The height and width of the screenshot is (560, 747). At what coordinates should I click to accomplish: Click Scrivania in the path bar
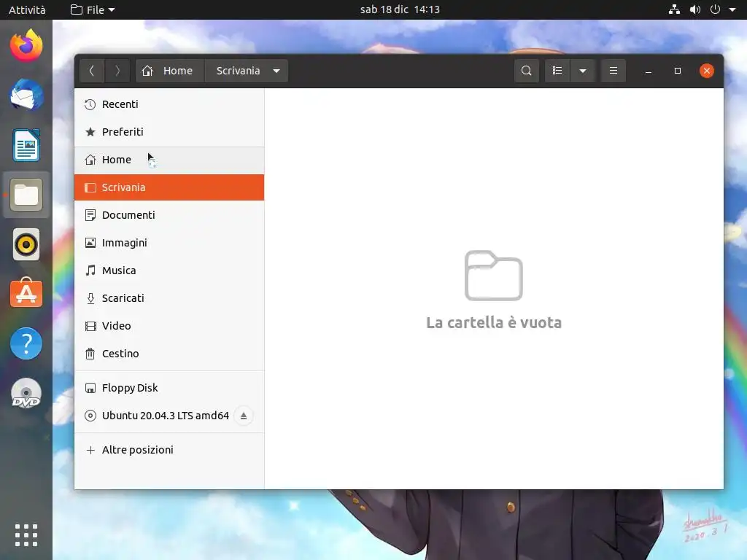239,71
